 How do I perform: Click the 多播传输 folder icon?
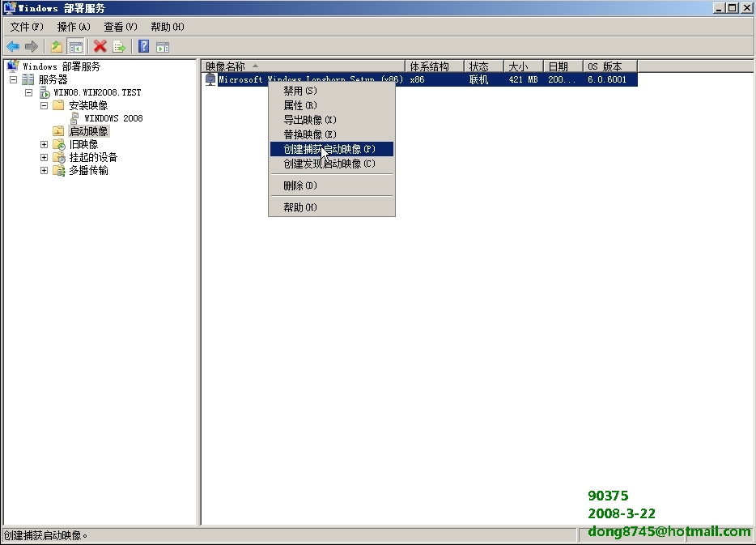[x=59, y=170]
